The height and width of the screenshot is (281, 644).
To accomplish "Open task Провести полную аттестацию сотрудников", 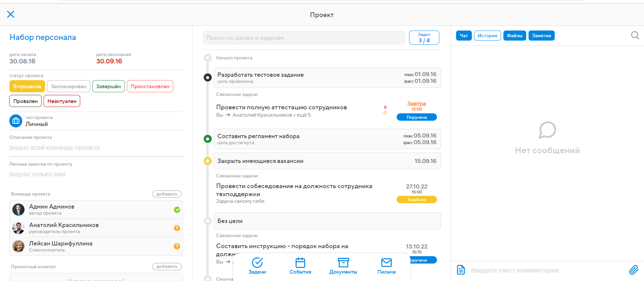I will tap(281, 107).
